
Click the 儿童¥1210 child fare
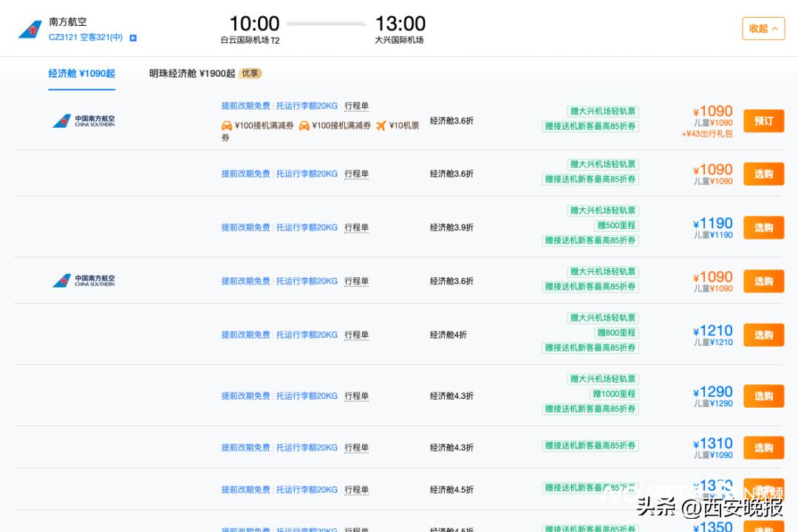[x=714, y=343]
